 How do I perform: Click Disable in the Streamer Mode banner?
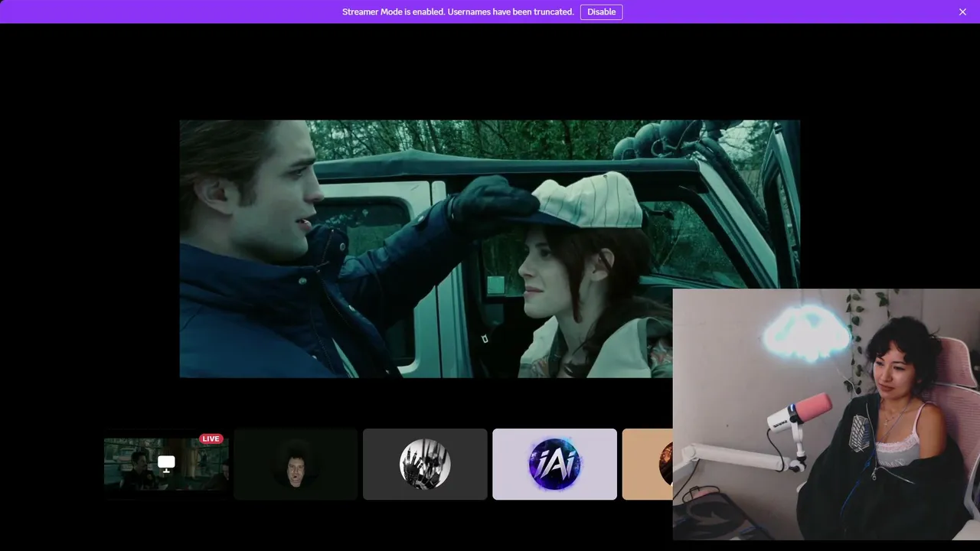click(x=601, y=11)
